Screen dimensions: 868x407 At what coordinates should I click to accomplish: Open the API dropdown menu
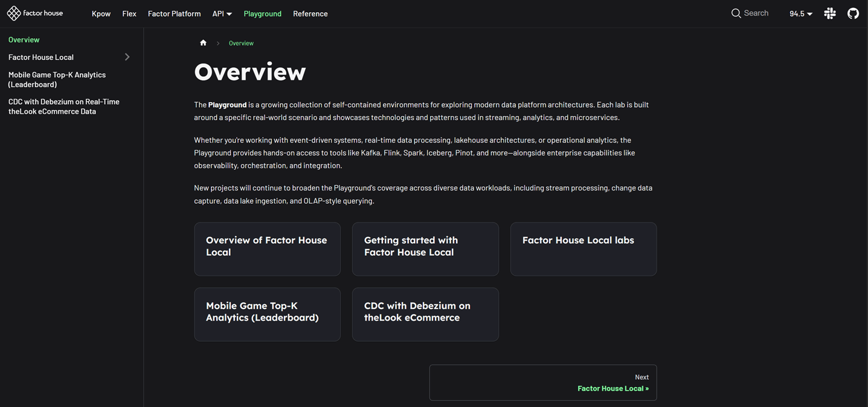coord(222,13)
